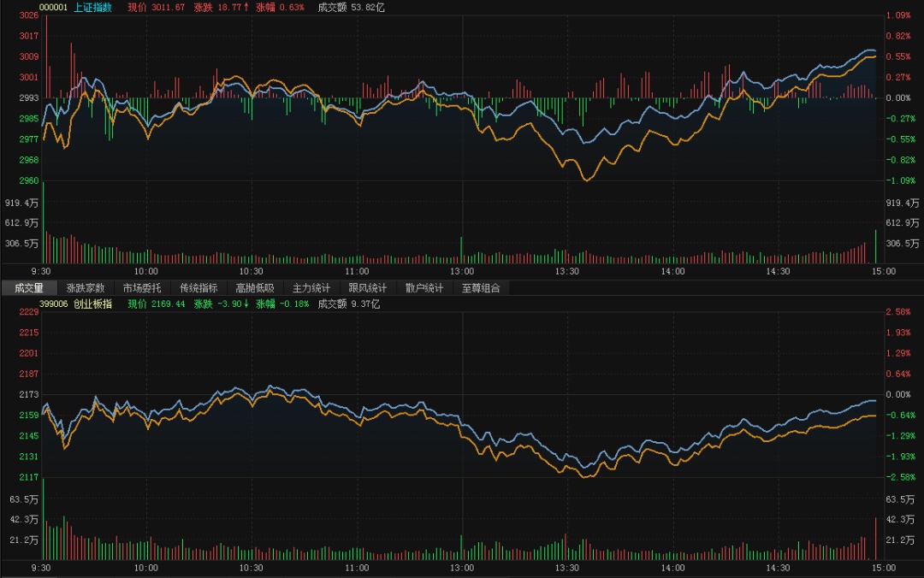This screenshot has width=924, height=578.
Task: Show the 传统指标 tab
Action: pos(198,287)
